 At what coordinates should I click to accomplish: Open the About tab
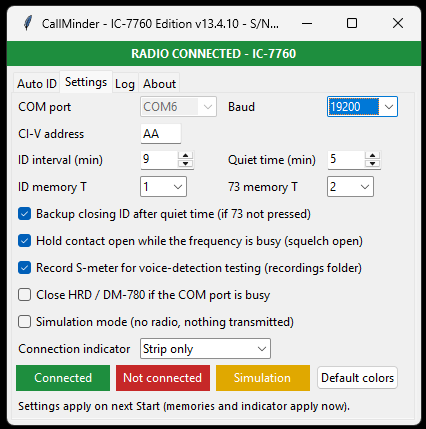tap(159, 84)
